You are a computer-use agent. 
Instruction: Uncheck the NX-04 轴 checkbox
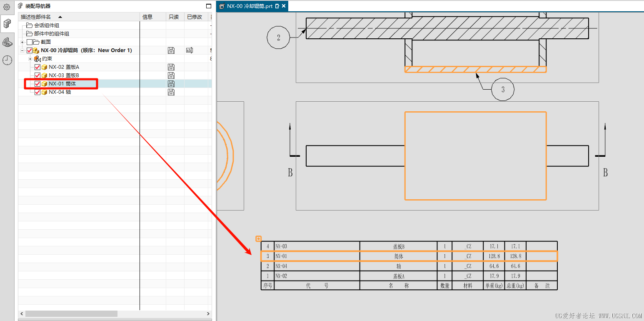(37, 92)
